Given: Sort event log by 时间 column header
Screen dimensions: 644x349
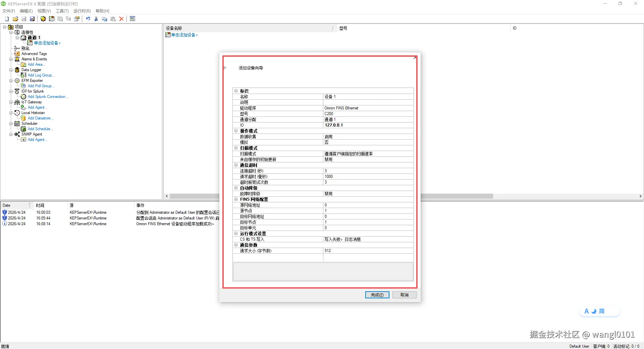Looking at the screenshot, I should click(50, 205).
